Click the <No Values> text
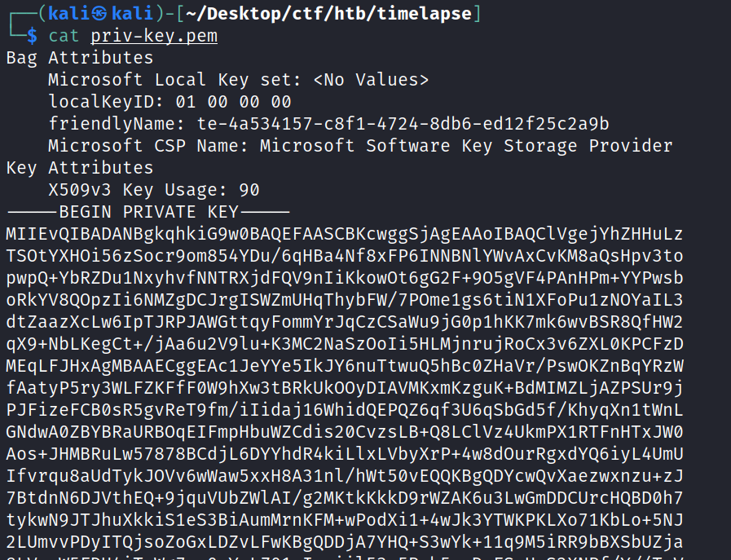 click(371, 80)
